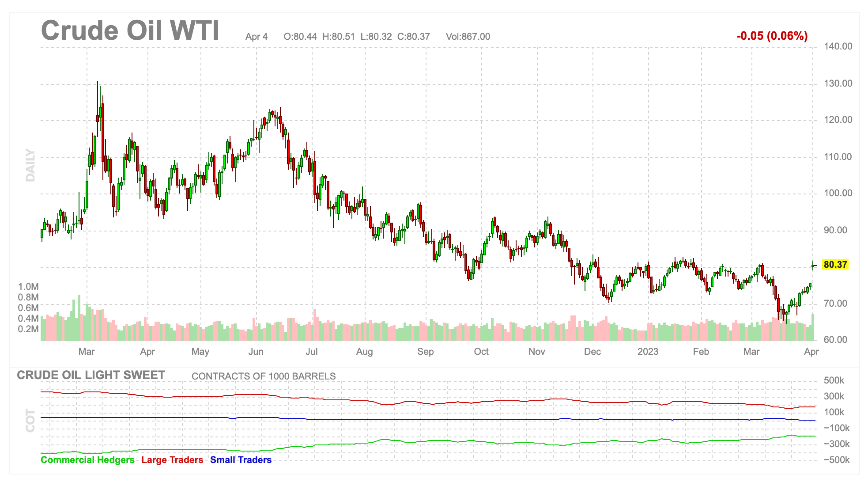868x486 pixels.
Task: Click the 90.00 price axis label
Action: 835,230
